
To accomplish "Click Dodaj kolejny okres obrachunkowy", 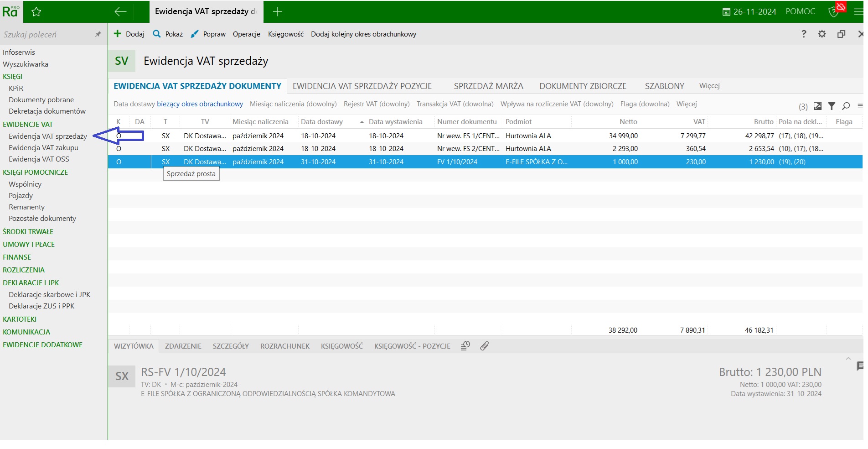I will (363, 34).
